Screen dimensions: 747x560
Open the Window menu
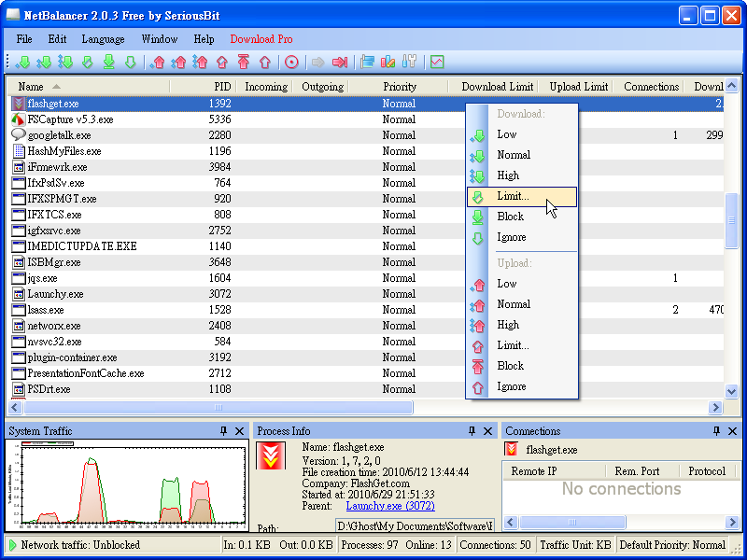(160, 39)
